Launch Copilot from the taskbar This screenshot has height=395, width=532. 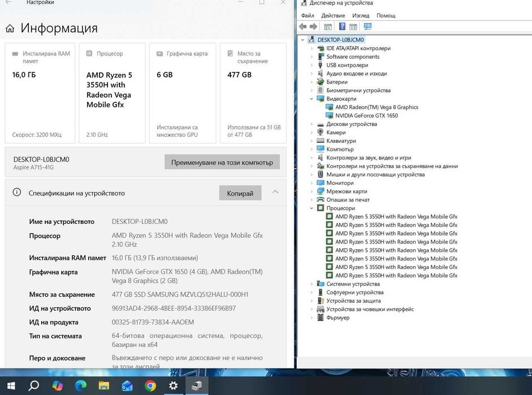[57, 386]
